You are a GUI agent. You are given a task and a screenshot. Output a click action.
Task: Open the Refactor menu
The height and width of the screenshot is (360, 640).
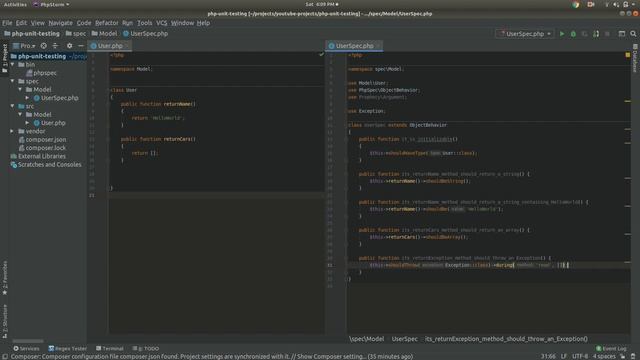point(107,23)
